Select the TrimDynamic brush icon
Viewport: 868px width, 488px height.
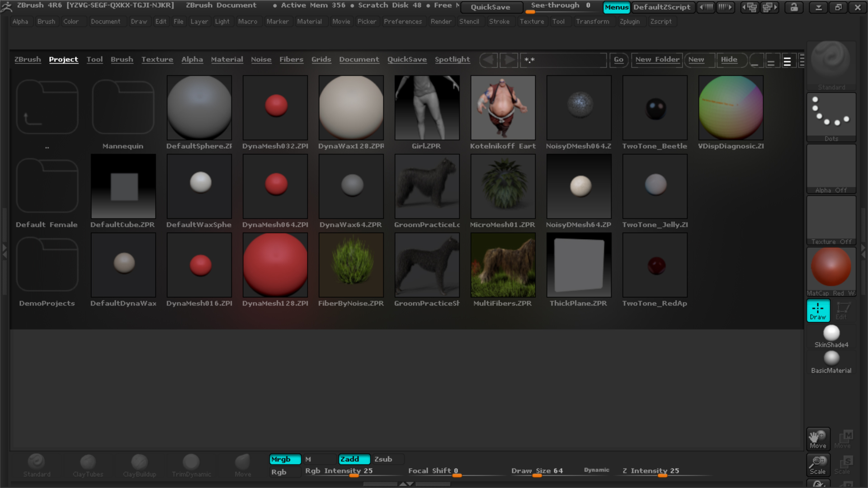[191, 462]
